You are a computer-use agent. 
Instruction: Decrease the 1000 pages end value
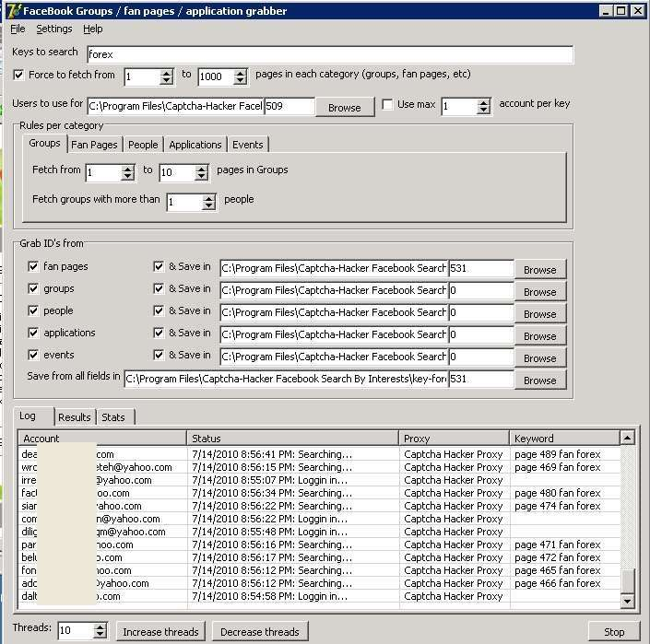tap(241, 81)
